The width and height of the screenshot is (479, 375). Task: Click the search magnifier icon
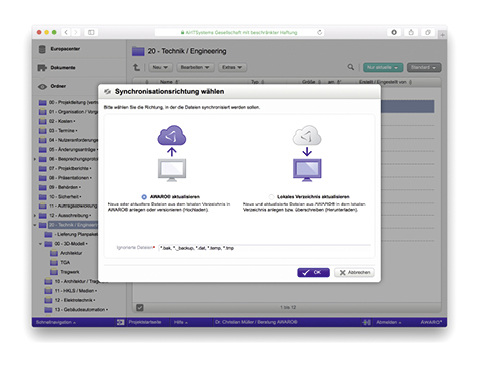[x=351, y=67]
